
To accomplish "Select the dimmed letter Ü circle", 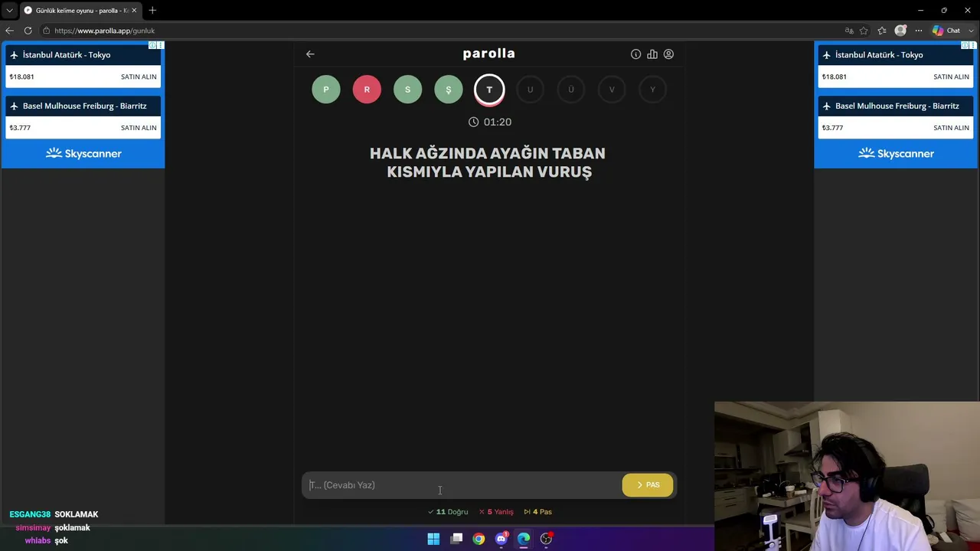I will coord(571,90).
